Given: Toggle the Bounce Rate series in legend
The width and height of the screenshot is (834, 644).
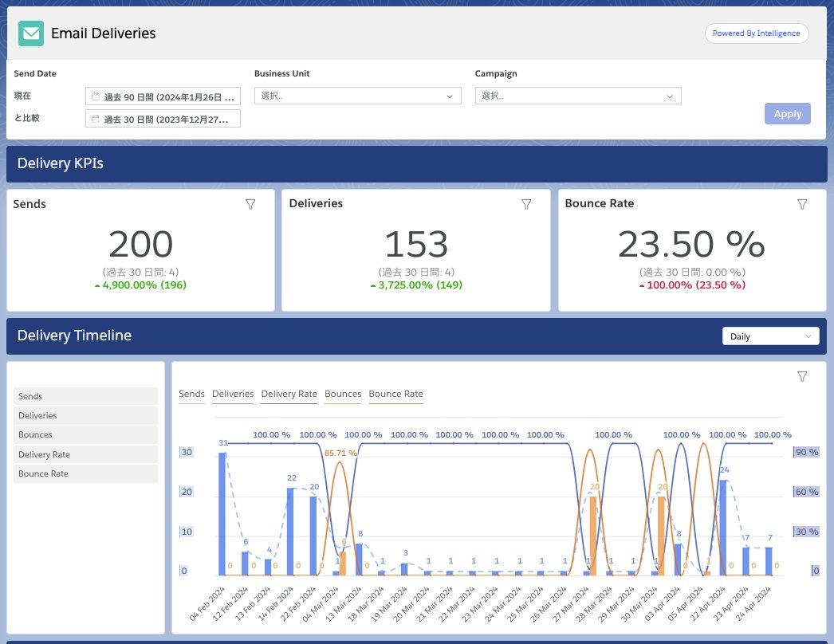Looking at the screenshot, I should [x=395, y=394].
